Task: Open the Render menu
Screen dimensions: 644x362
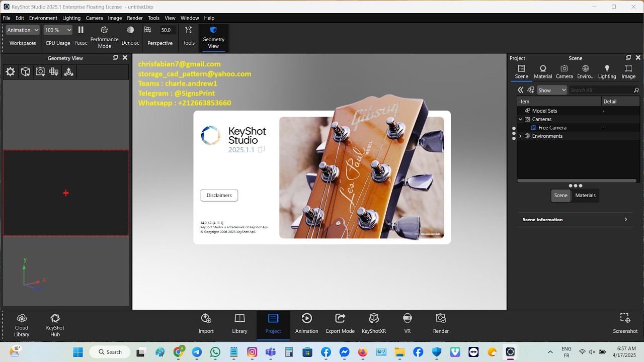Action: coord(135,18)
